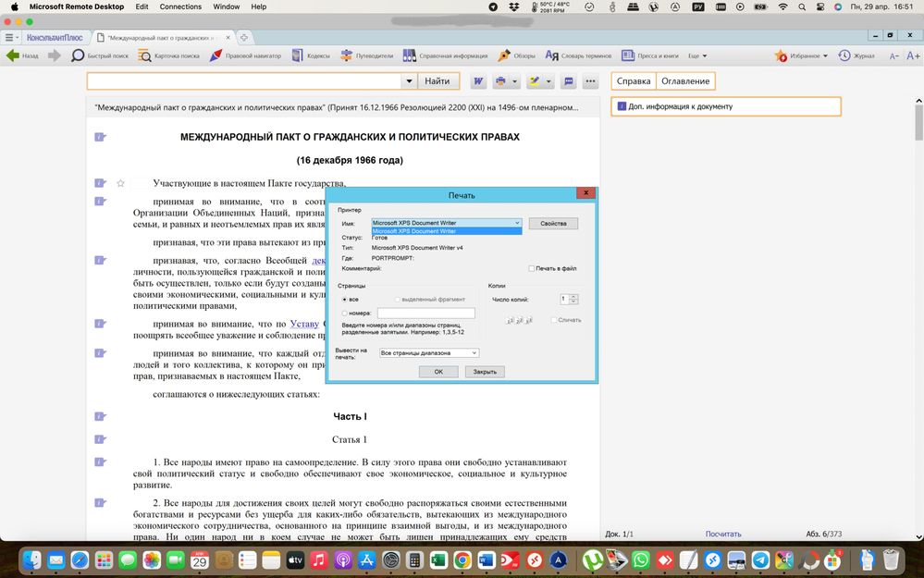Image resolution: width=924 pixels, height=578 pixels.
Task: Click the Закрыть button in print dialog
Action: coord(485,372)
